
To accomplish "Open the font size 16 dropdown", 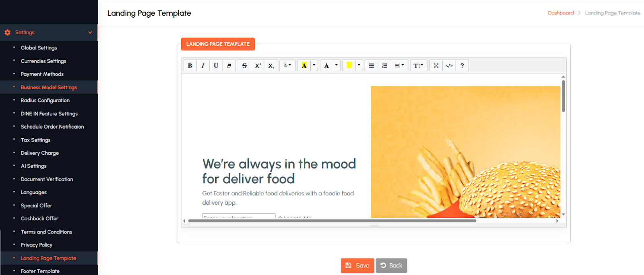I will (287, 66).
